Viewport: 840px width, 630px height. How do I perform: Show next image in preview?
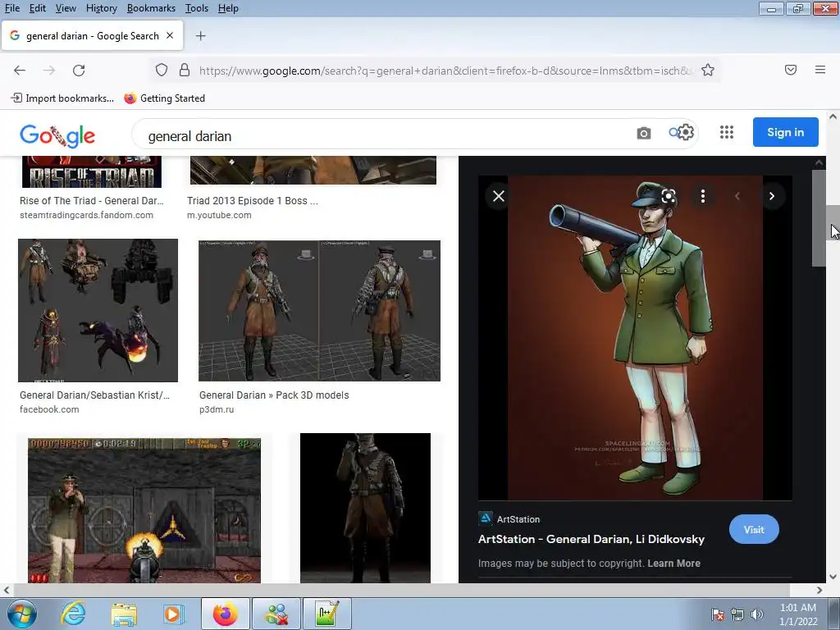pos(772,196)
